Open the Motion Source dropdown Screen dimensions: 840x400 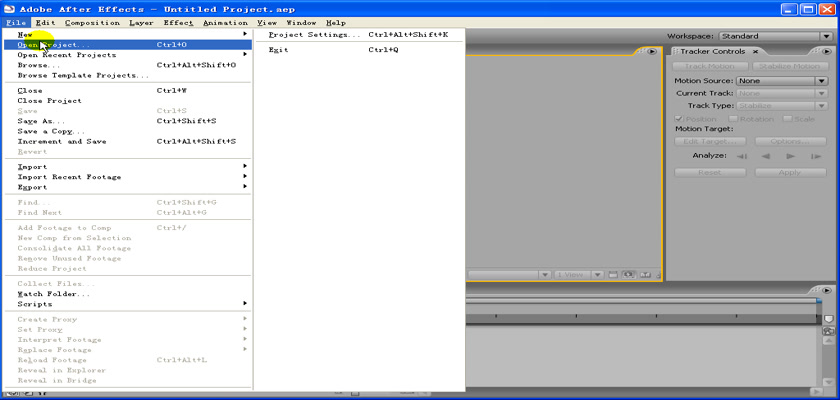pyautogui.click(x=783, y=81)
